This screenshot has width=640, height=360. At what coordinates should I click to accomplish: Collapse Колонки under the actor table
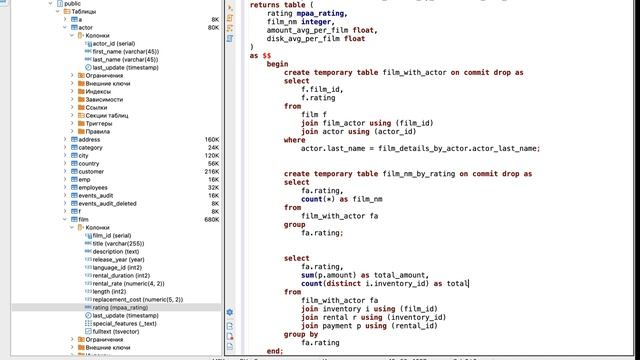coord(72,36)
